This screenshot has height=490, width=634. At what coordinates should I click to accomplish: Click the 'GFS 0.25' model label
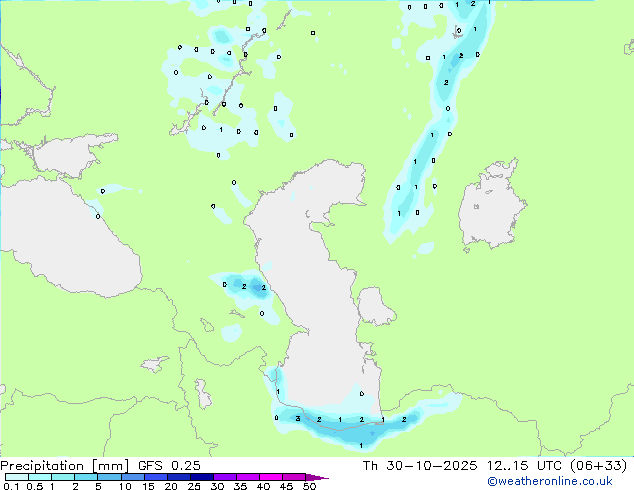[x=169, y=466]
